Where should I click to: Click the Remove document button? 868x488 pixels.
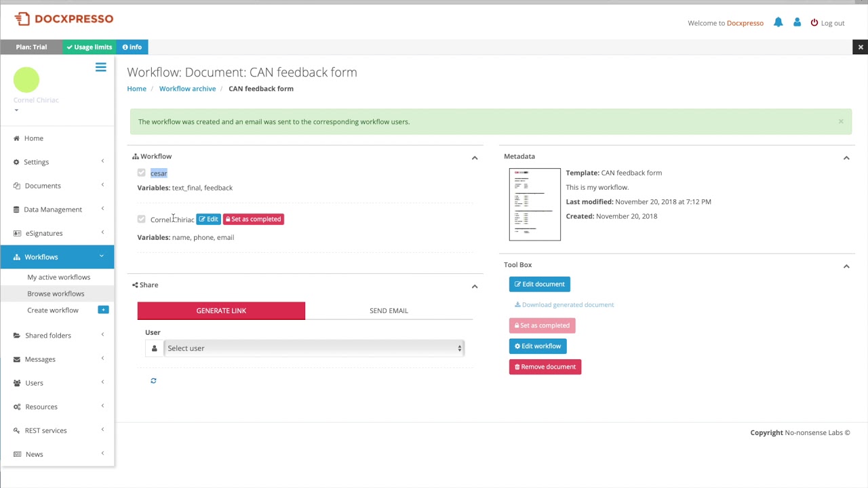[545, 367]
